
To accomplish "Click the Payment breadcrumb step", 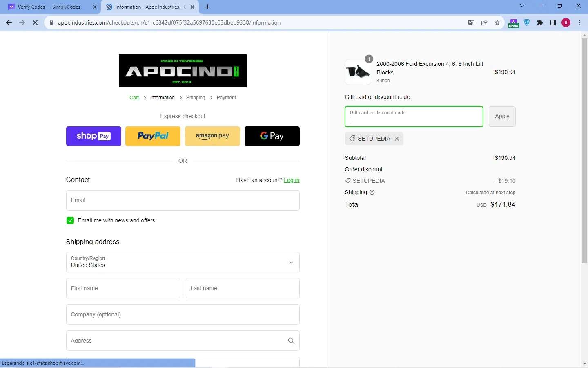I will click(x=226, y=98).
